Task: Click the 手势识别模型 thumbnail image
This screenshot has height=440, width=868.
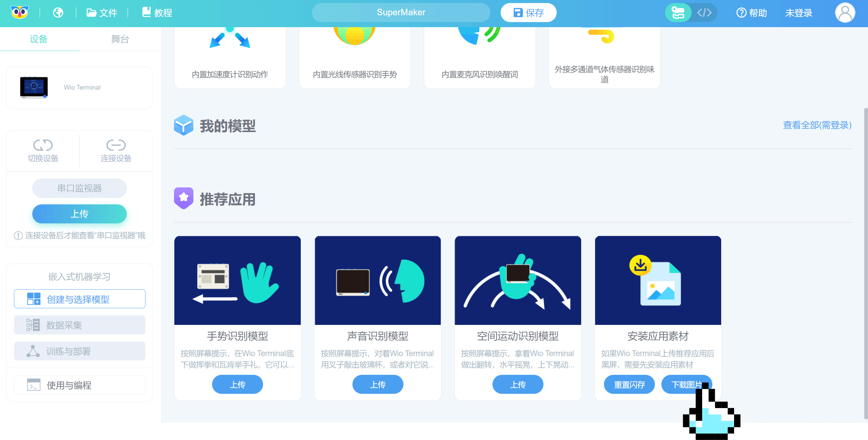Action: click(x=237, y=280)
